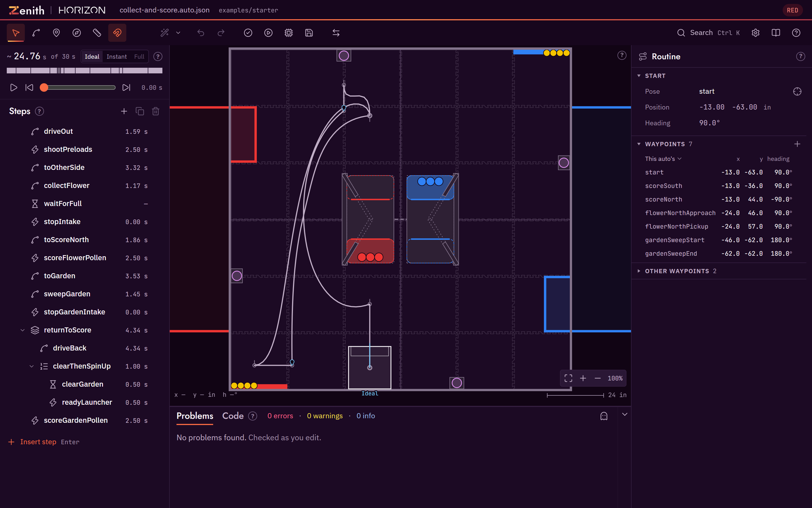The height and width of the screenshot is (508, 812).
Task: Play the routine timeline
Action: tap(14, 88)
